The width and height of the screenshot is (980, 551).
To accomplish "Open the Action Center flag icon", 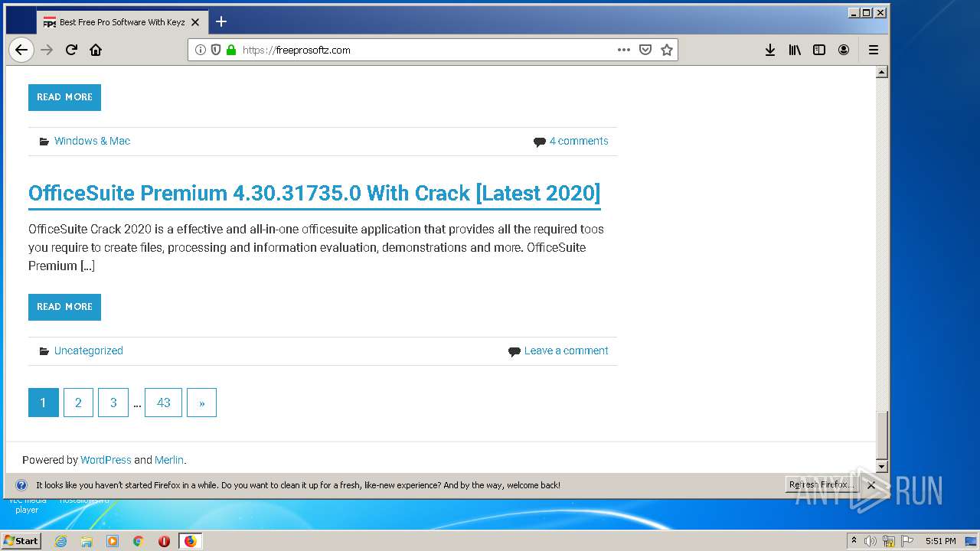I will (x=906, y=541).
